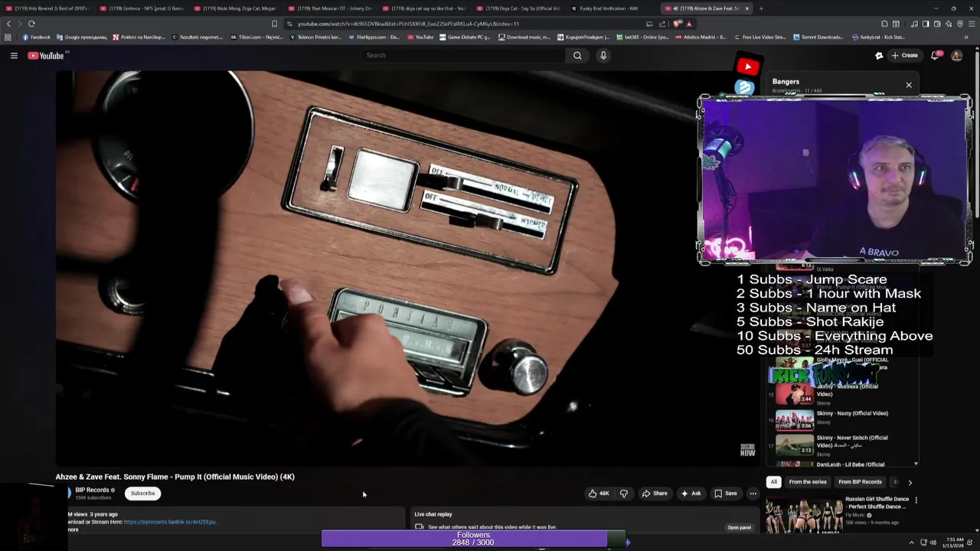Viewport: 980px width, 551px height.
Task: Open the BIP Records channel name
Action: tap(92, 490)
